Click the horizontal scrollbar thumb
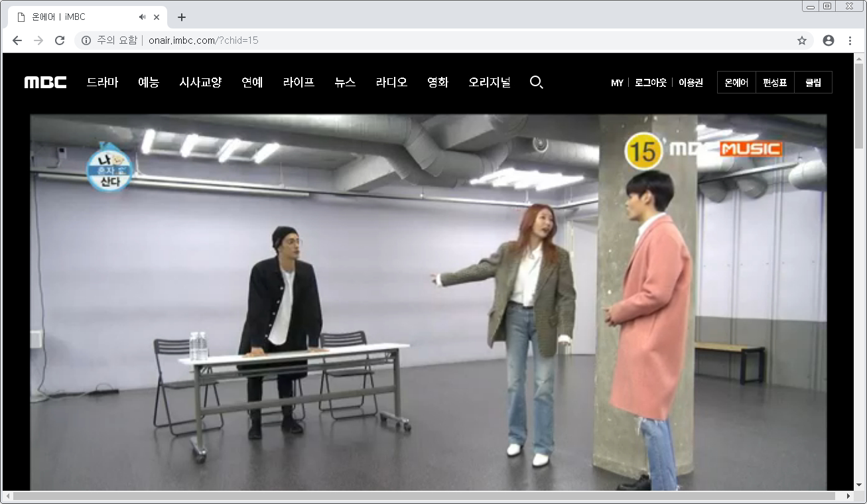Screen dimensions: 867x504 point(424,496)
